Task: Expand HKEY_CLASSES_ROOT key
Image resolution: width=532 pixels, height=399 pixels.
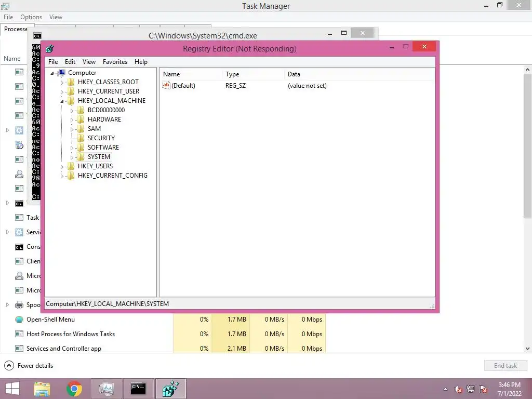Action: (x=62, y=83)
